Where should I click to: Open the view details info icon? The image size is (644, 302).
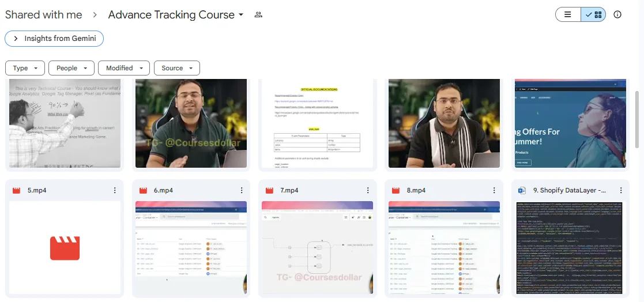click(617, 15)
